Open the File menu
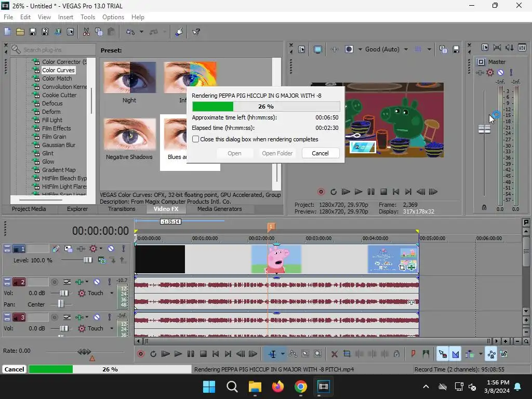The height and width of the screenshot is (399, 532). [8, 17]
